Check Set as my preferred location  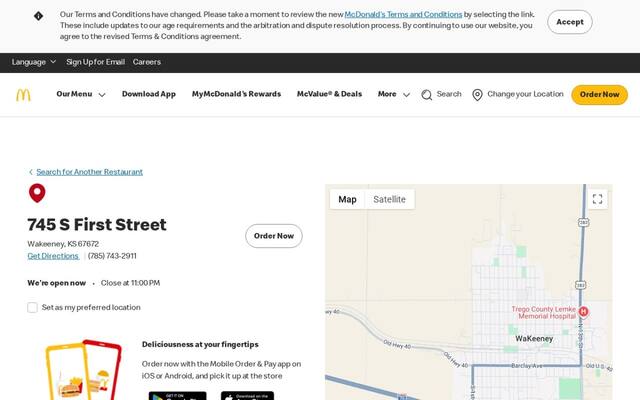[x=32, y=307]
